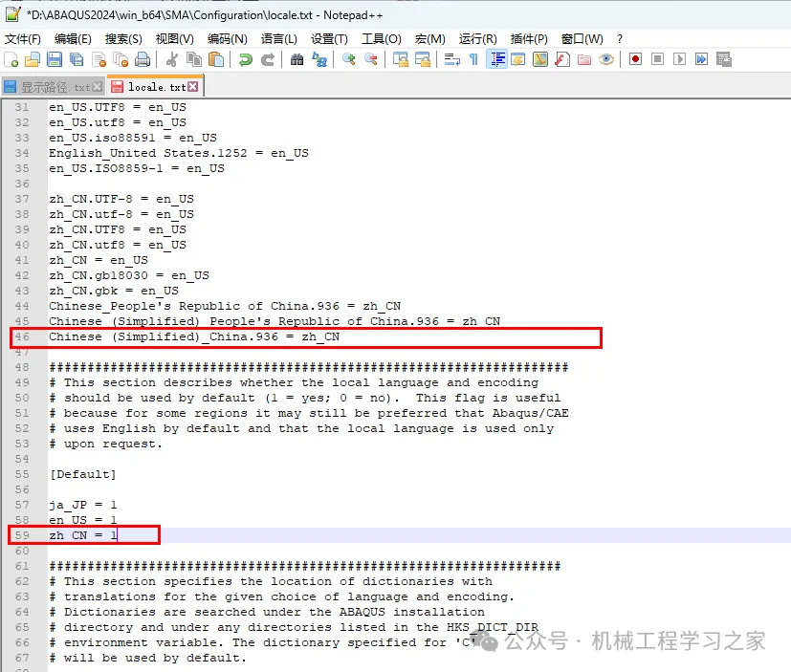The height and width of the screenshot is (672, 791).
Task: Click the Save All icon
Action: click(x=77, y=59)
